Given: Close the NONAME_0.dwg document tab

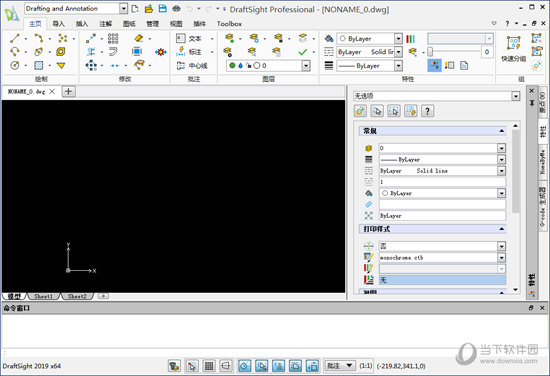Looking at the screenshot, I should coord(52,92).
